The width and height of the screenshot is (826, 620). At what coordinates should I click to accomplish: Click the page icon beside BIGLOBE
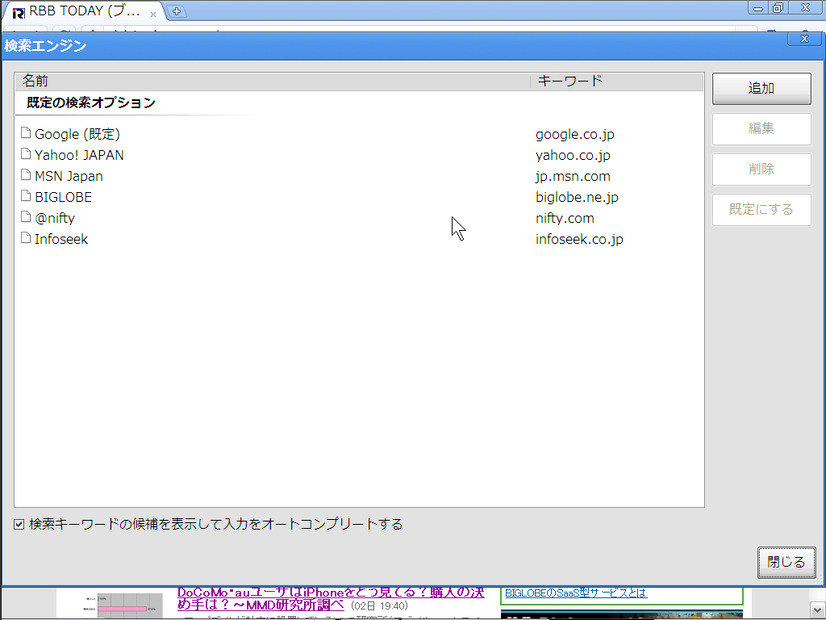[26, 197]
